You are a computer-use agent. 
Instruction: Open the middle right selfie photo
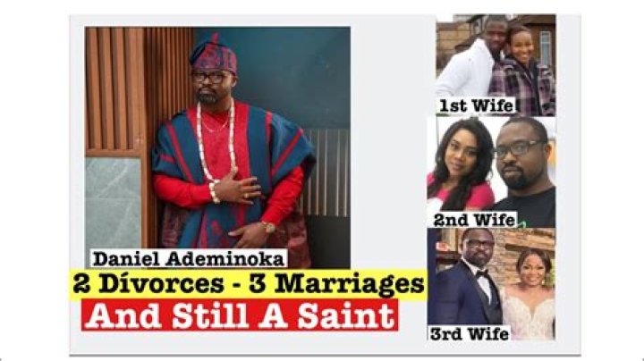(492, 172)
